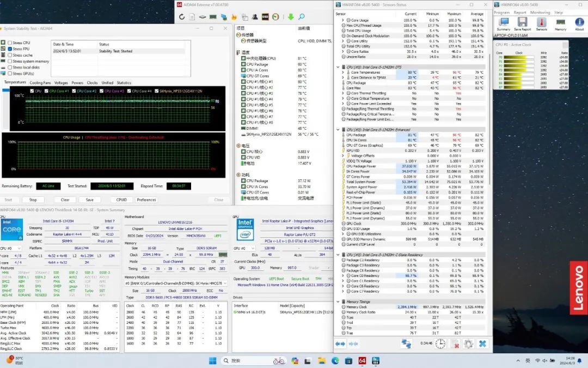Expand the Core Temperatures sensor row
The height and width of the screenshot is (368, 588).
342,72
